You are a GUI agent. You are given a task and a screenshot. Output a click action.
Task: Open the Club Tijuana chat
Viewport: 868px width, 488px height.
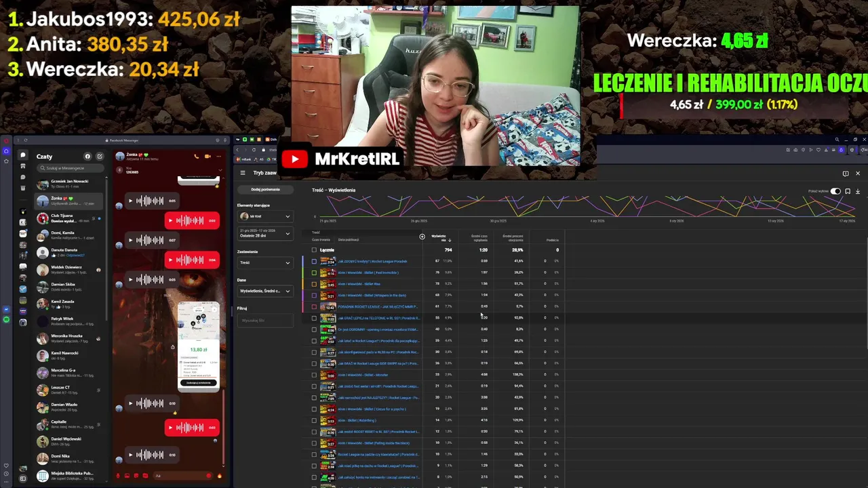coord(69,218)
